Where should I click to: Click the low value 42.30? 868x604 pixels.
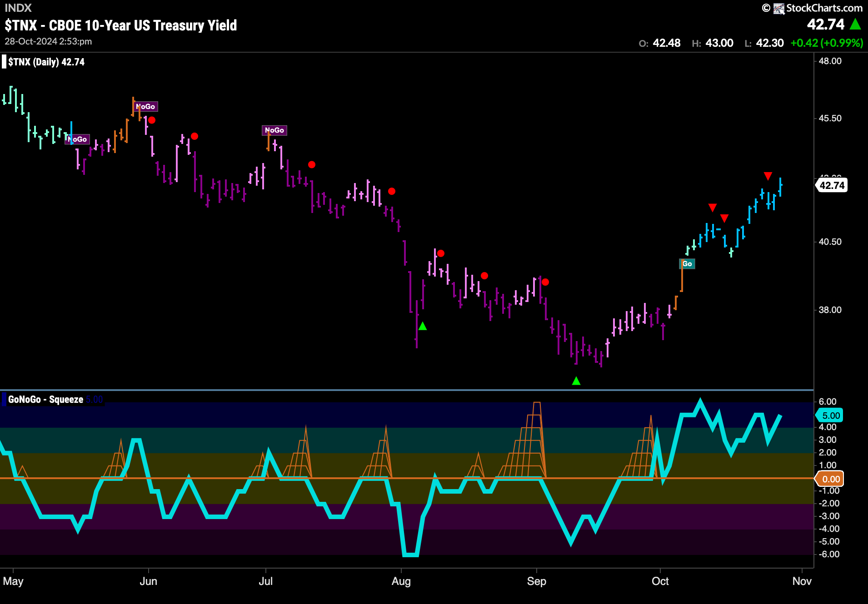click(770, 43)
